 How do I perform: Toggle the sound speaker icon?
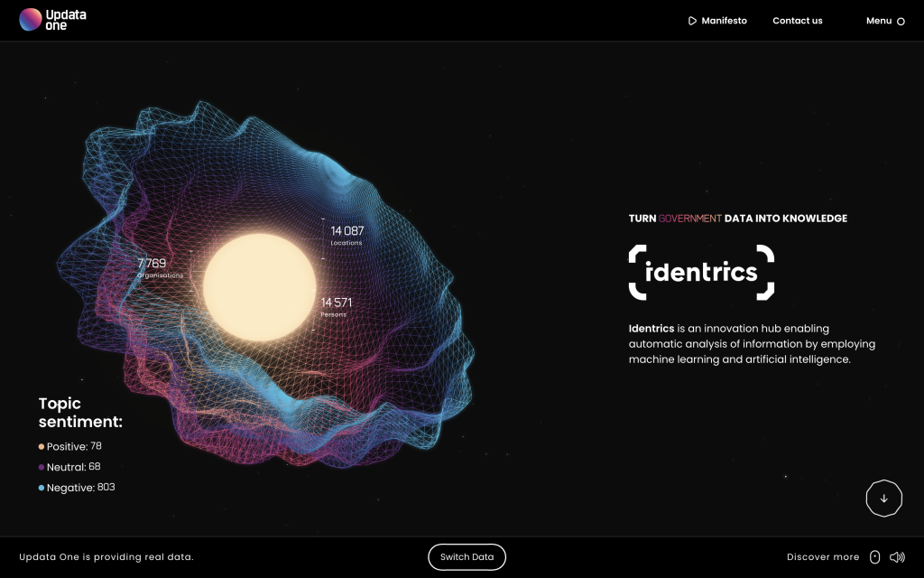pyautogui.click(x=897, y=556)
